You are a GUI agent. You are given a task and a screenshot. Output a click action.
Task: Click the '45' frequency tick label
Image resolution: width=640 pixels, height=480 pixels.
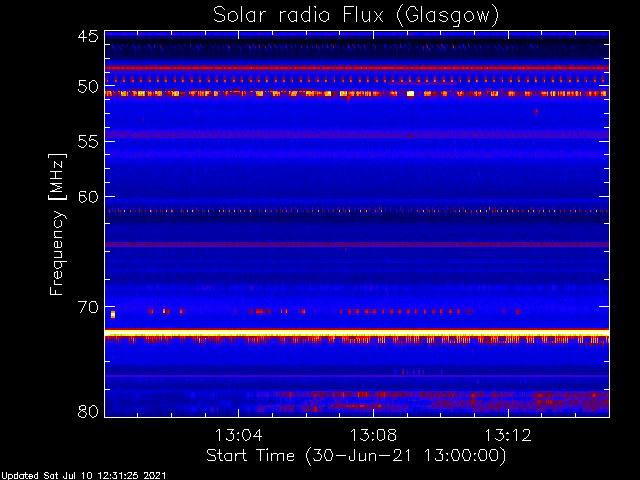click(88, 36)
